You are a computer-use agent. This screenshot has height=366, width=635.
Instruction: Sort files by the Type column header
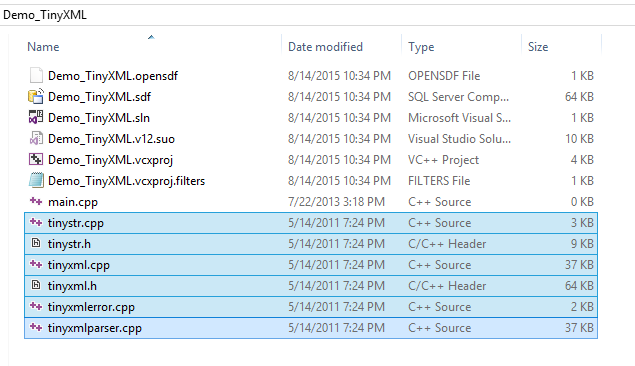coord(421,47)
